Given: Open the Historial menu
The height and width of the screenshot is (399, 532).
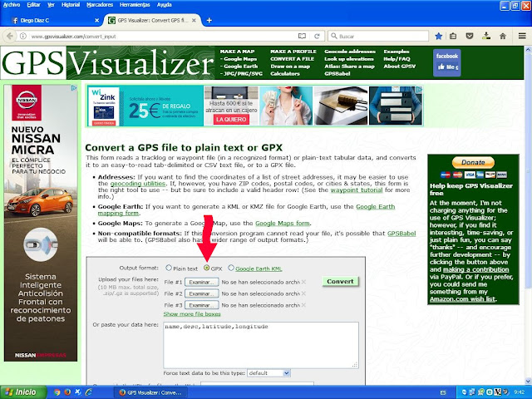Looking at the screenshot, I should click(71, 5).
